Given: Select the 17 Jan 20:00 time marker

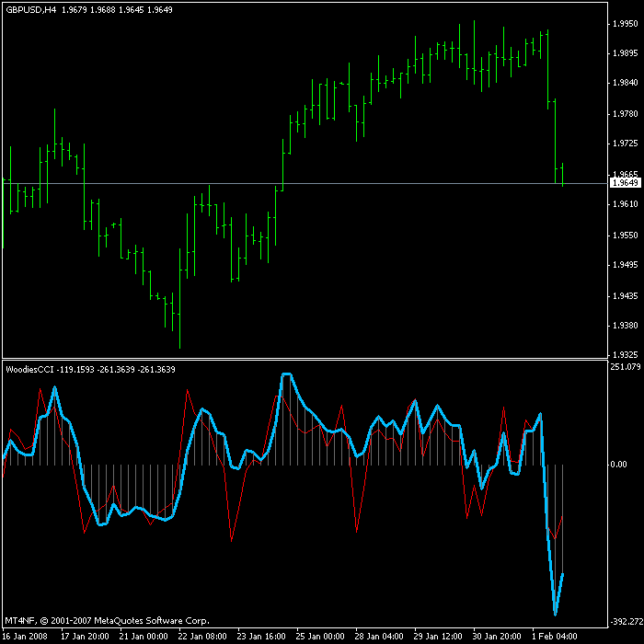Looking at the screenshot, I should [85, 637].
